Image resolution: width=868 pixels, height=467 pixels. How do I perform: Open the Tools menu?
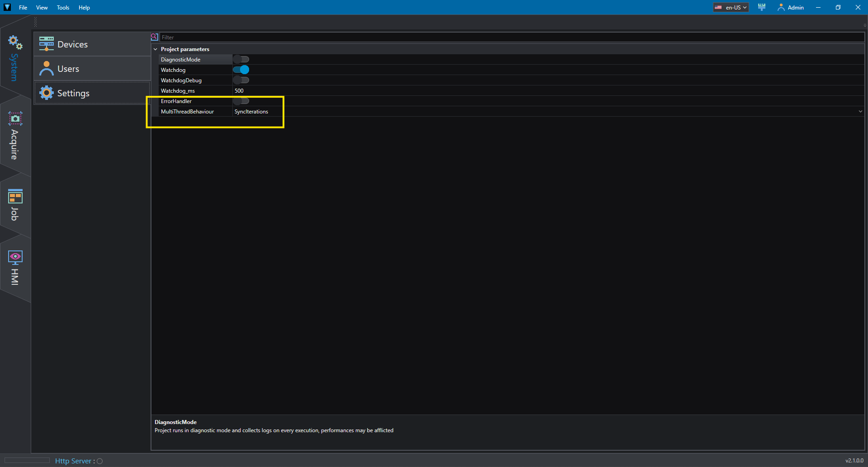[x=63, y=7]
